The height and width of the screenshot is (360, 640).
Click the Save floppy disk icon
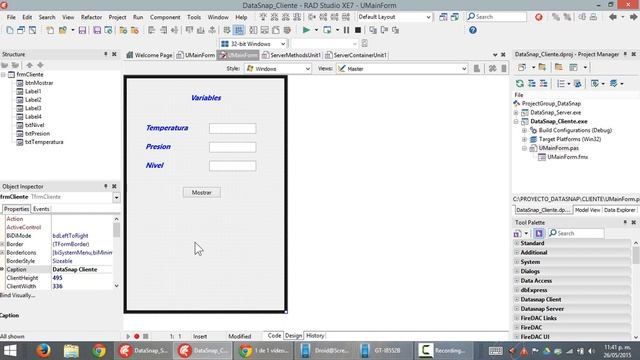pyautogui.click(x=82, y=30)
